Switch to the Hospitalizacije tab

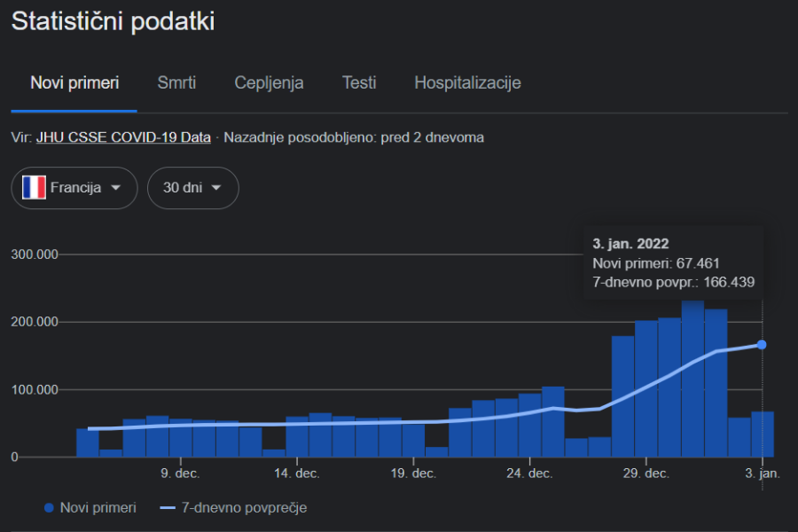(467, 82)
